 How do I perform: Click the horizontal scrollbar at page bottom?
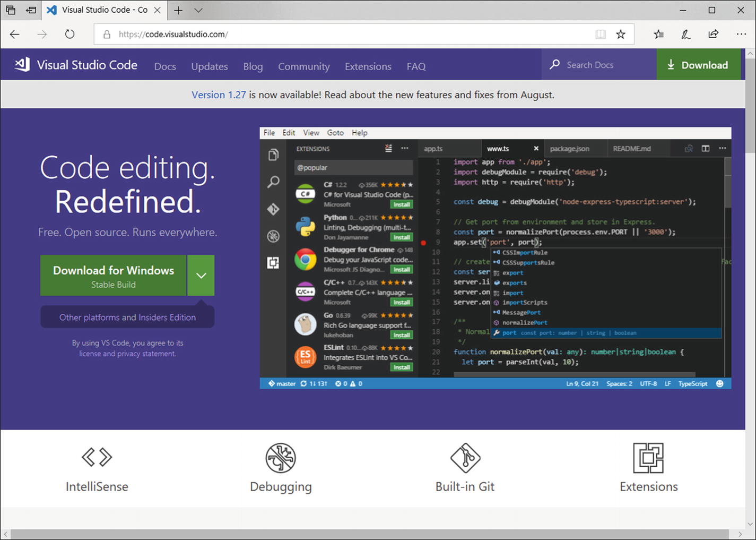371,534
